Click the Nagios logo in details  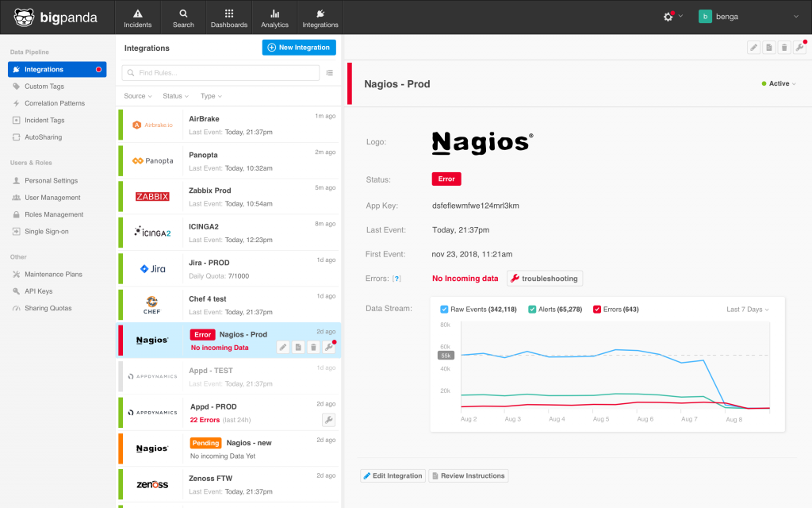[482, 143]
